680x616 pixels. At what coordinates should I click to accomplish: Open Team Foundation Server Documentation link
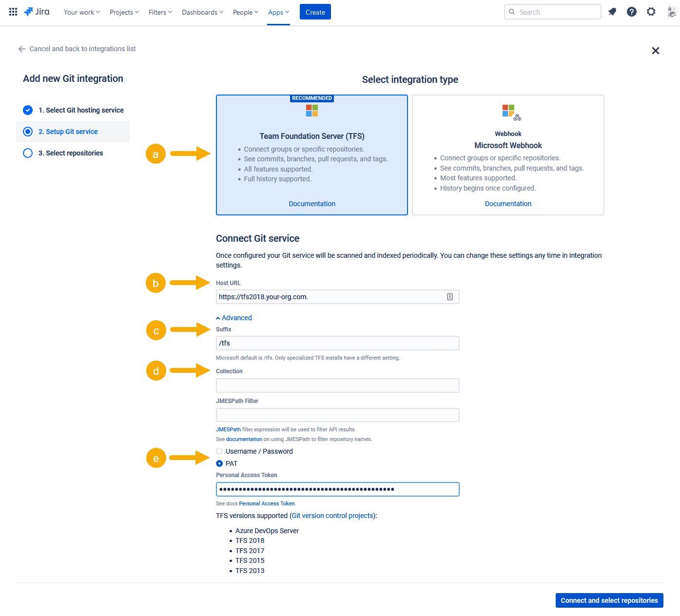tap(312, 204)
